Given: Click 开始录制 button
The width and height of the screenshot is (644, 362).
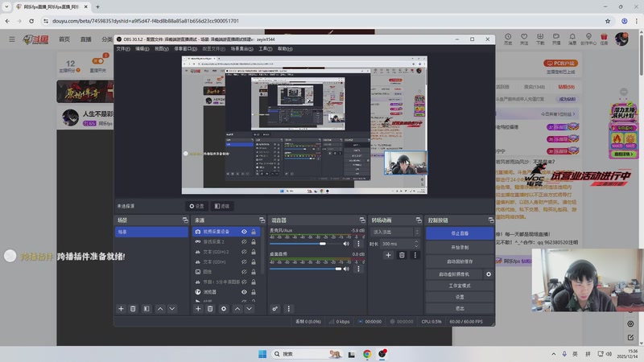Looking at the screenshot, I should [460, 248].
